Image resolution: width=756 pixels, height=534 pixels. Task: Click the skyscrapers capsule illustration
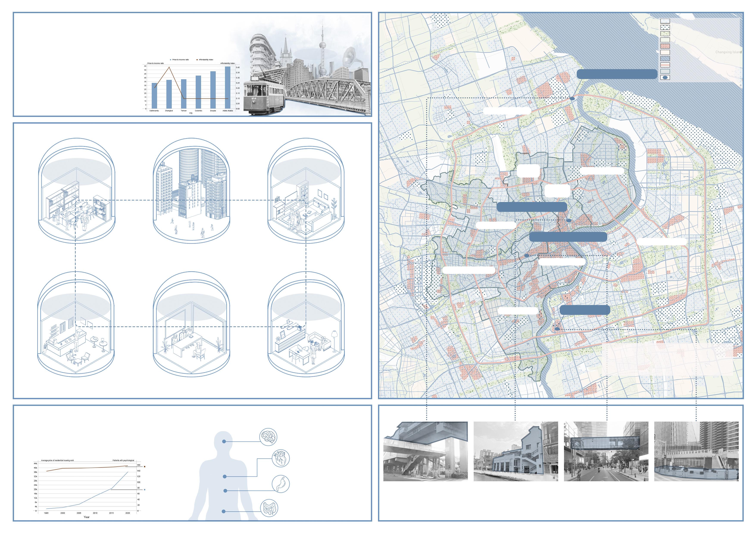191,191
